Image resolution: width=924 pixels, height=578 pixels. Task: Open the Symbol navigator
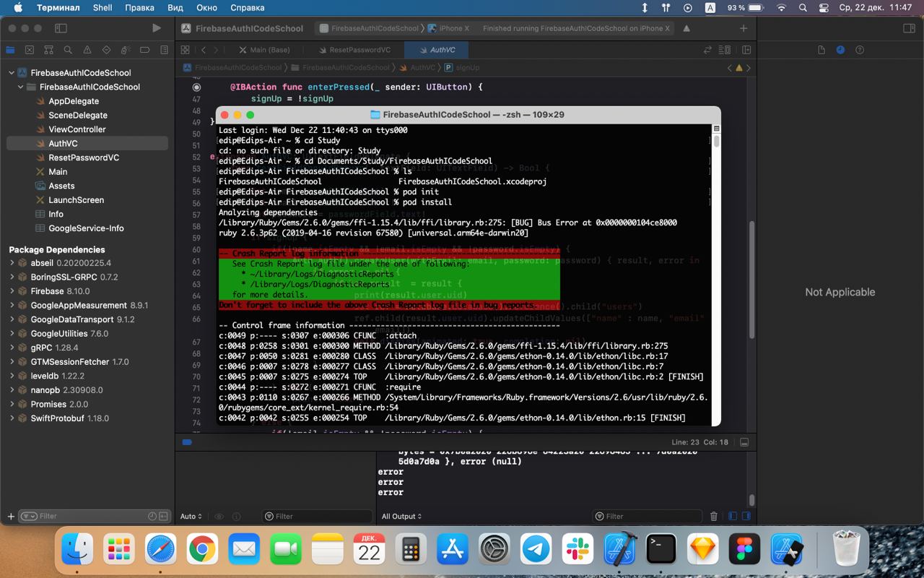[x=48, y=50]
